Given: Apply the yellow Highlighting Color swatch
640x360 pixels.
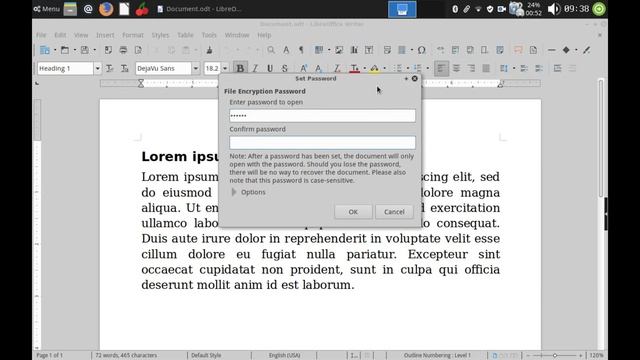Looking at the screenshot, I should [374, 69].
